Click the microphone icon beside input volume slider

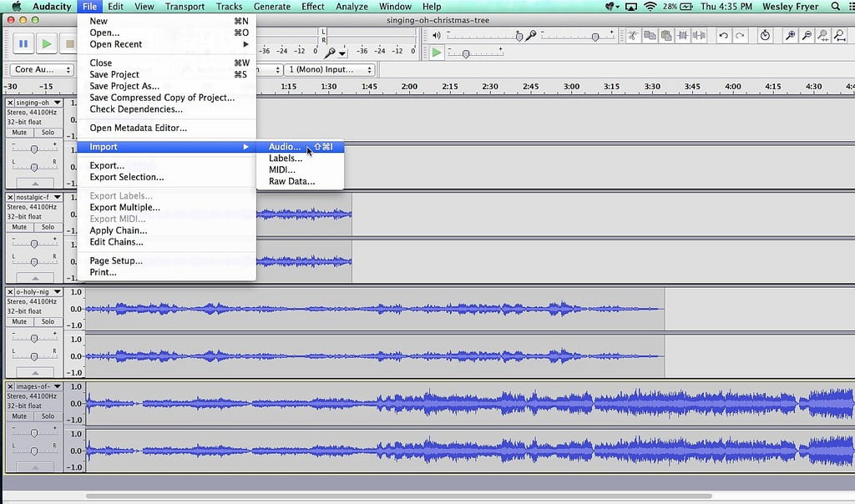point(530,35)
